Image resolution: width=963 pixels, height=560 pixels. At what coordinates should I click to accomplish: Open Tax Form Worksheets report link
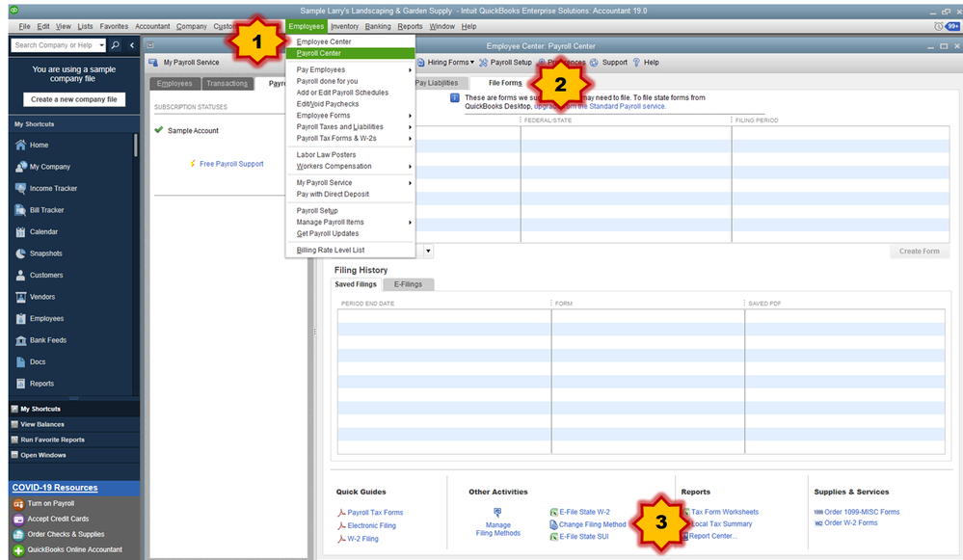(725, 512)
